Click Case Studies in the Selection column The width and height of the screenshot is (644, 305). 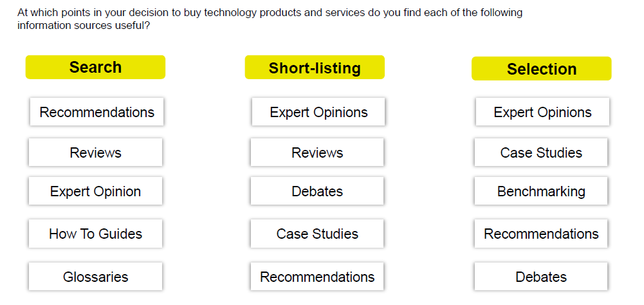(x=541, y=152)
